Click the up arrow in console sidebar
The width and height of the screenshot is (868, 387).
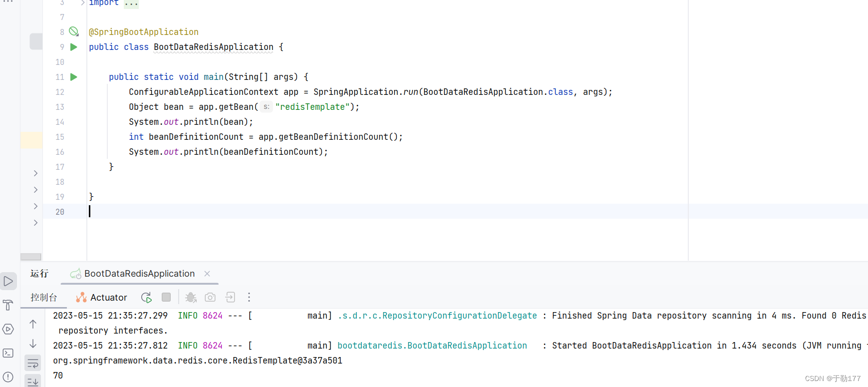click(x=33, y=324)
